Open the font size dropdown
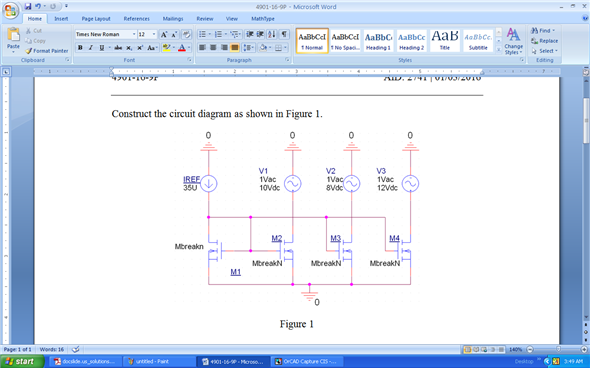Screen dimensions: 590x368 [x=147, y=35]
